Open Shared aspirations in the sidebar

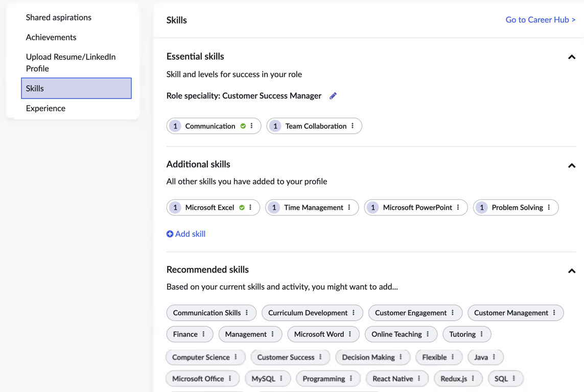tap(58, 17)
